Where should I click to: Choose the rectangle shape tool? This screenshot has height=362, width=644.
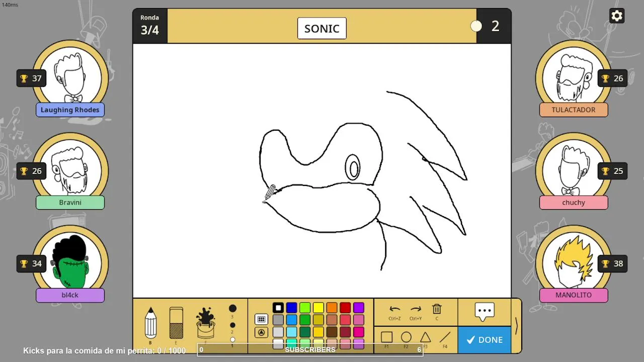point(386,337)
